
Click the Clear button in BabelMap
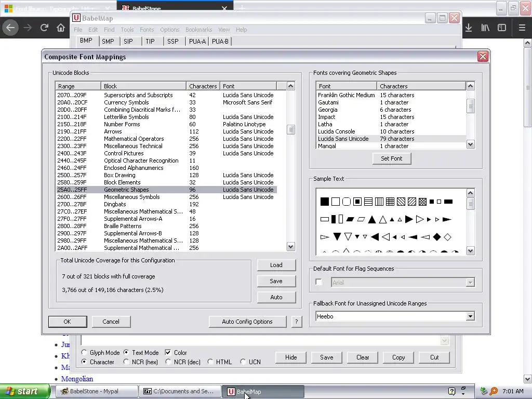pyautogui.click(x=363, y=357)
